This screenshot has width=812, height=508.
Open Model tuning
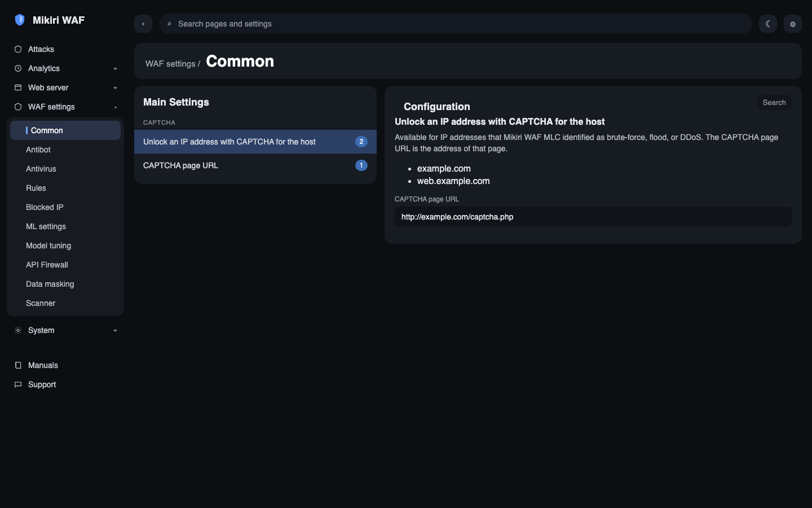(x=65, y=246)
